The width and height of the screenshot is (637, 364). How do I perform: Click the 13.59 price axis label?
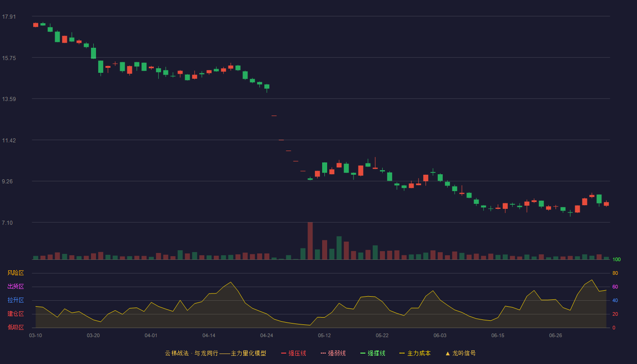point(9,99)
